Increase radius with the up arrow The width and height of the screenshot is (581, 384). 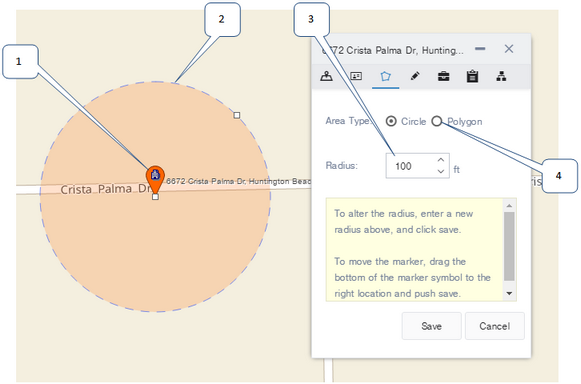(441, 160)
